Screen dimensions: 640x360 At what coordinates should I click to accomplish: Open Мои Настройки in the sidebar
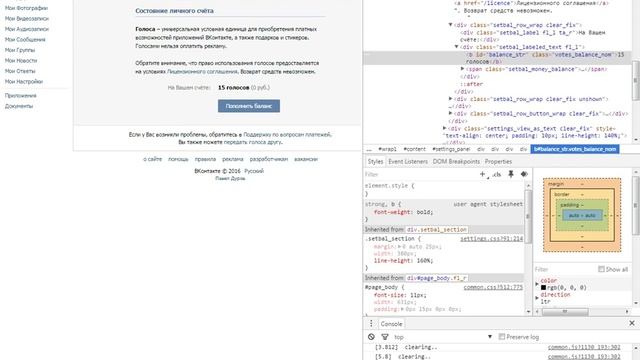click(x=24, y=82)
